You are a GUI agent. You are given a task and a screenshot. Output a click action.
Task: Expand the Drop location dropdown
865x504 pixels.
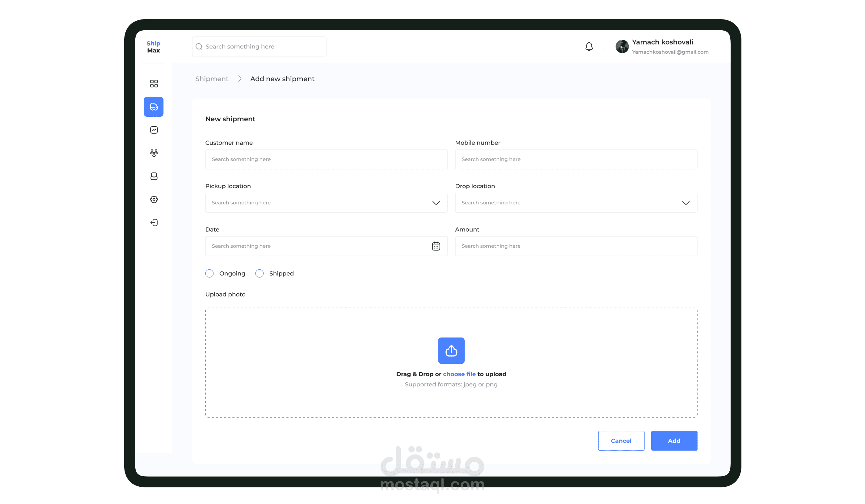click(x=686, y=203)
